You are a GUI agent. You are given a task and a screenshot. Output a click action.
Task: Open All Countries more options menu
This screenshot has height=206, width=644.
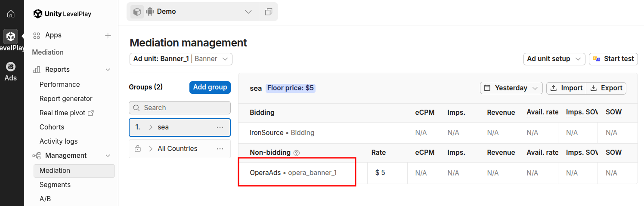click(x=220, y=149)
